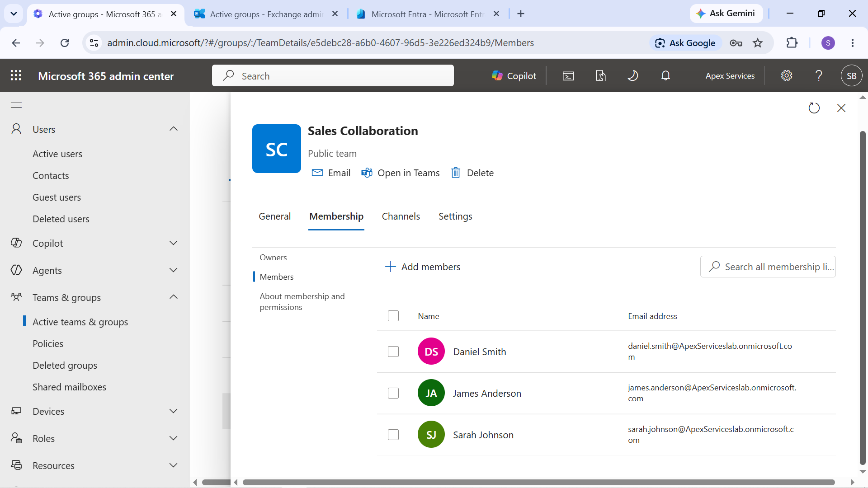Open the password manager key icon
This screenshot has width=868, height=488.
736,43
